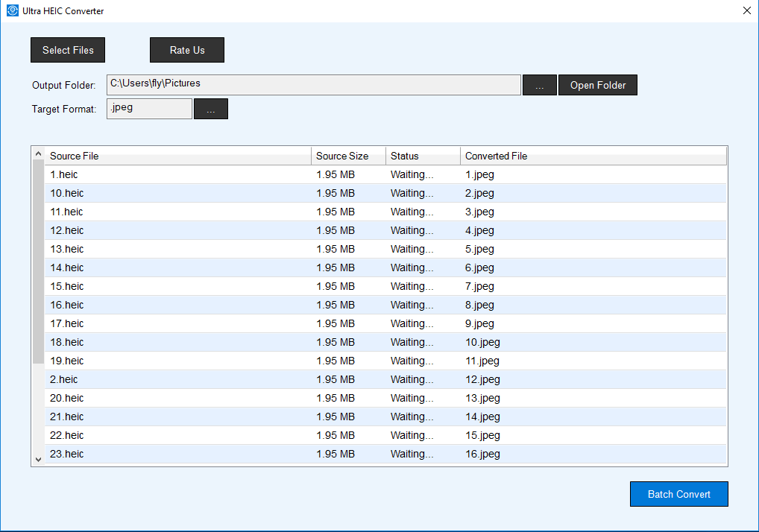759x532 pixels.
Task: Select the 20.heic source file
Action: click(67, 398)
